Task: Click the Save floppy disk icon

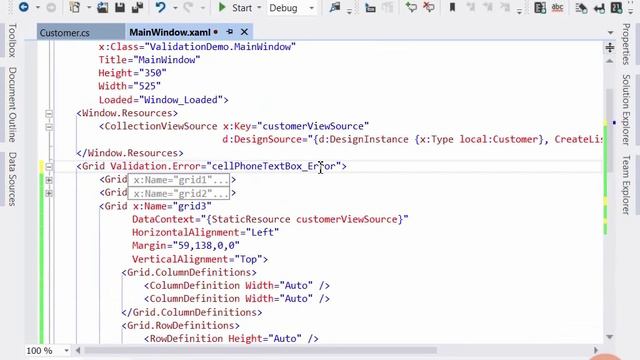Action: point(120,7)
